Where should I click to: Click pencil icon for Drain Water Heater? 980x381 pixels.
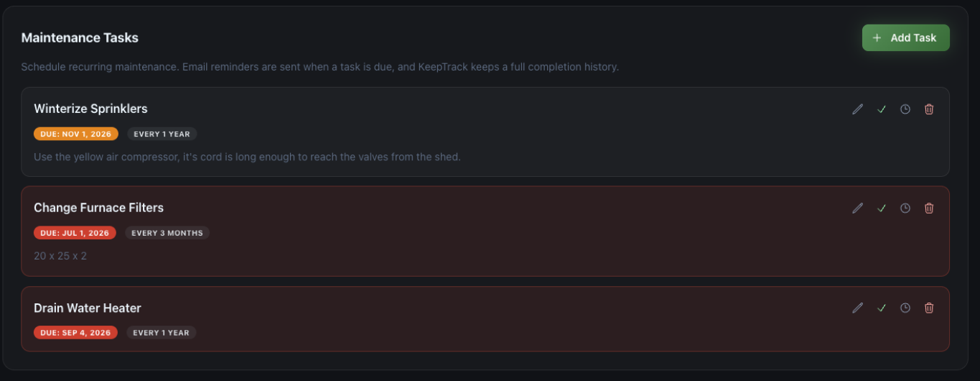coord(857,308)
